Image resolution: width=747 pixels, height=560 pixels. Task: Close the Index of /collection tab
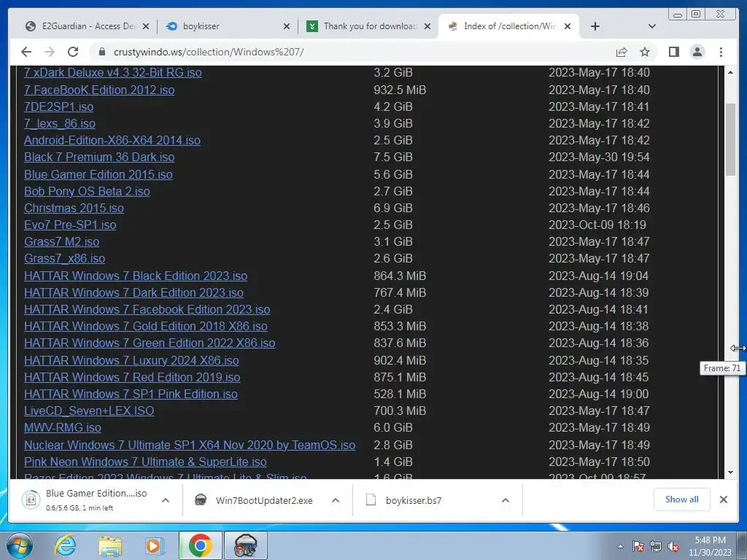coord(568,26)
